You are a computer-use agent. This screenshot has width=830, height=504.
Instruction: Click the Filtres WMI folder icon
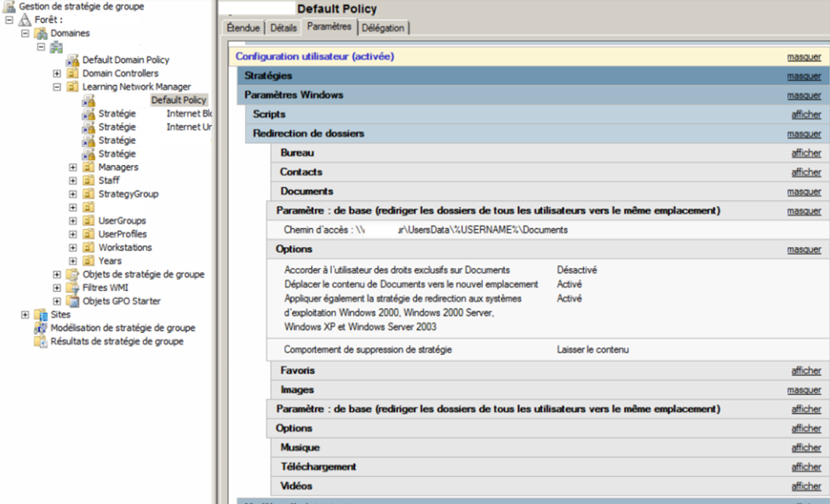[73, 288]
